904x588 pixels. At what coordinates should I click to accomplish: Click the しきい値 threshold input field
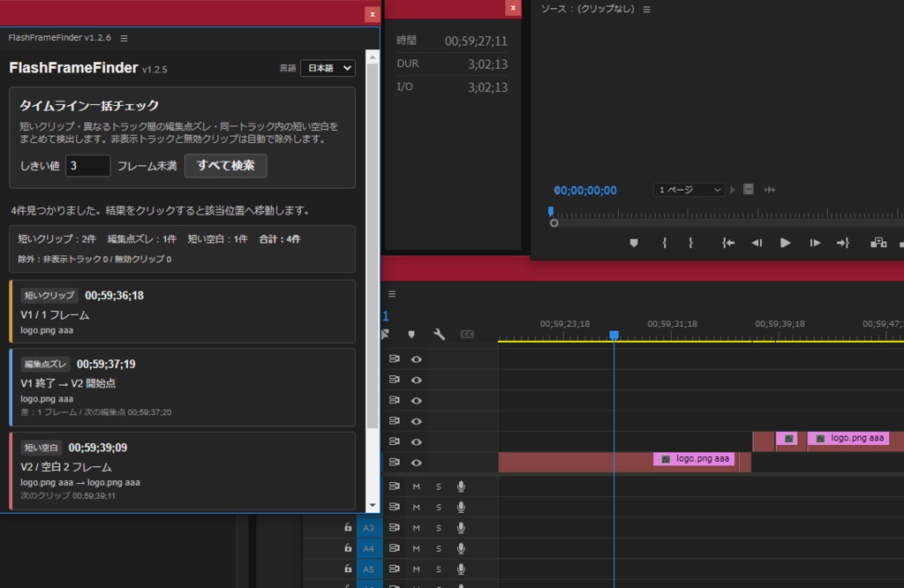(x=87, y=166)
